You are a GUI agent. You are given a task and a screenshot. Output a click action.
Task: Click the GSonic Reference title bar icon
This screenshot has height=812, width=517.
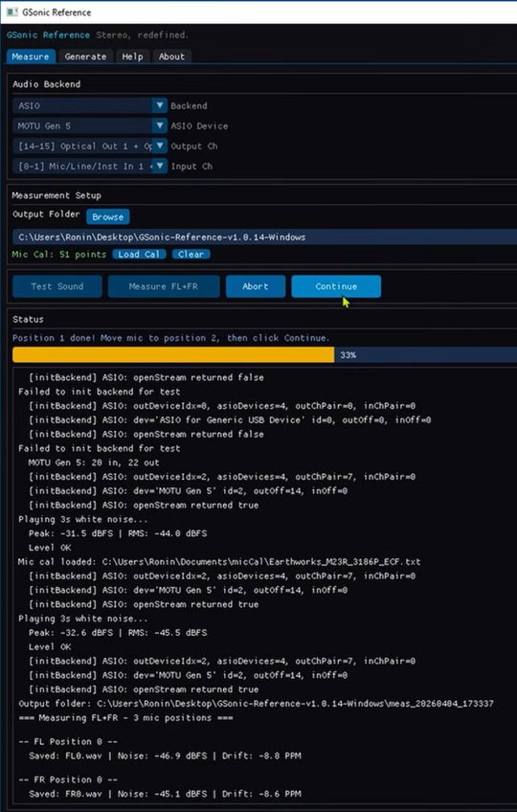[x=11, y=11]
